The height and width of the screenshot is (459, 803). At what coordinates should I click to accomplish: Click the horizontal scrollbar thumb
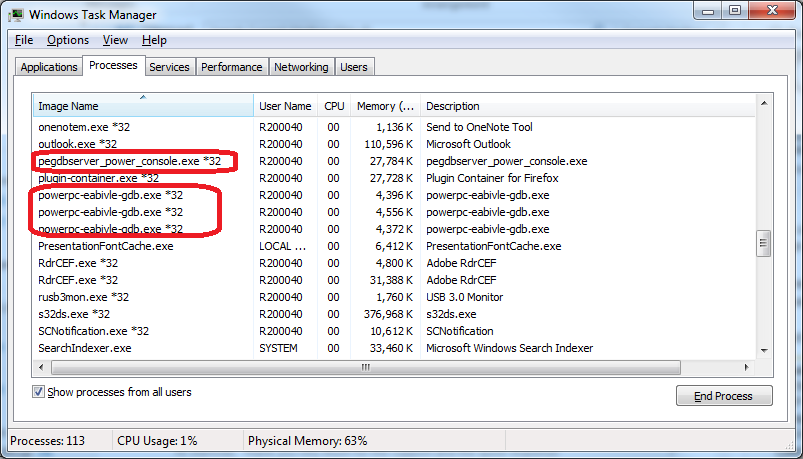[x=366, y=367]
